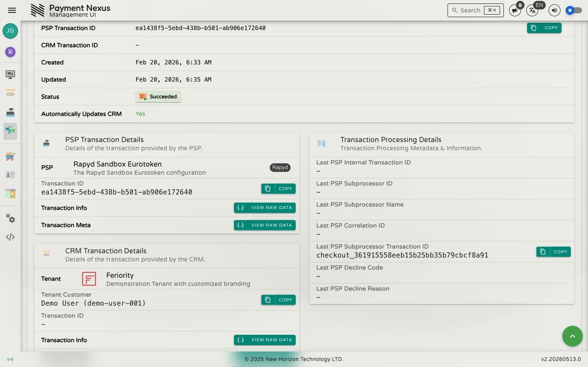This screenshot has height=367, width=588.
Task: Click the Payment Nexus logo
Action: (x=38, y=10)
